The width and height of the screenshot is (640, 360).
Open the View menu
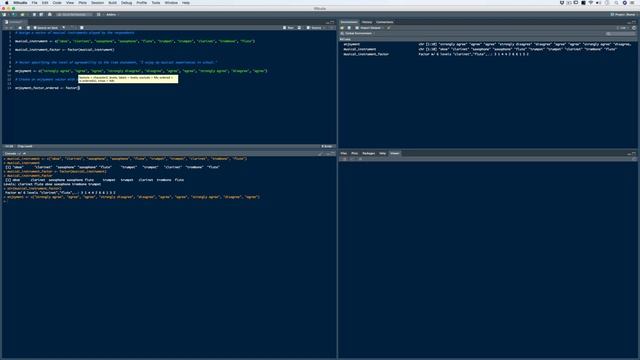coord(70,2)
